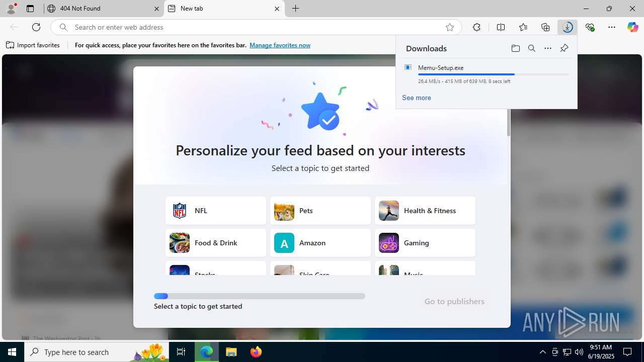This screenshot has height=362, width=644.
Task: Click See more in Downloads
Action: click(x=416, y=98)
